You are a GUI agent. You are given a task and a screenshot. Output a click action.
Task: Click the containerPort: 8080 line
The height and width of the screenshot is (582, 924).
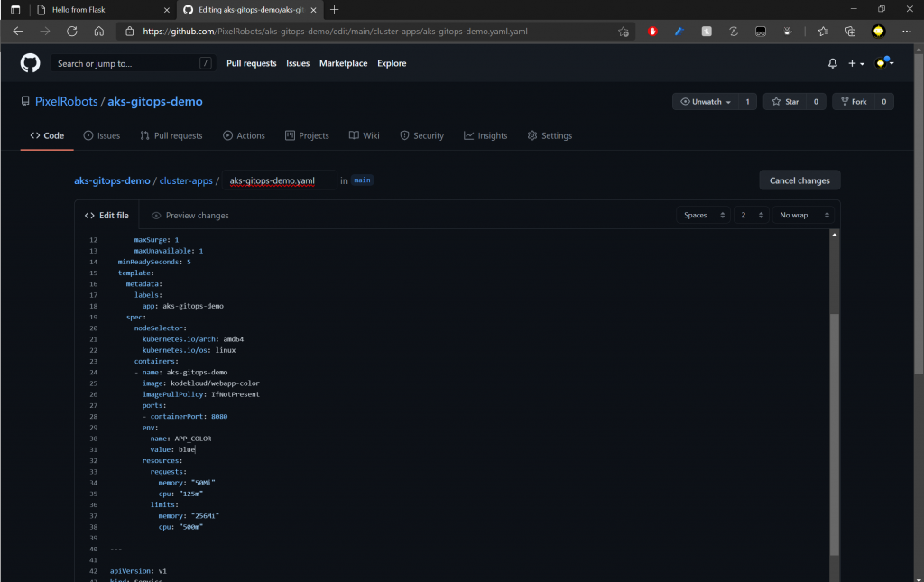click(x=185, y=417)
